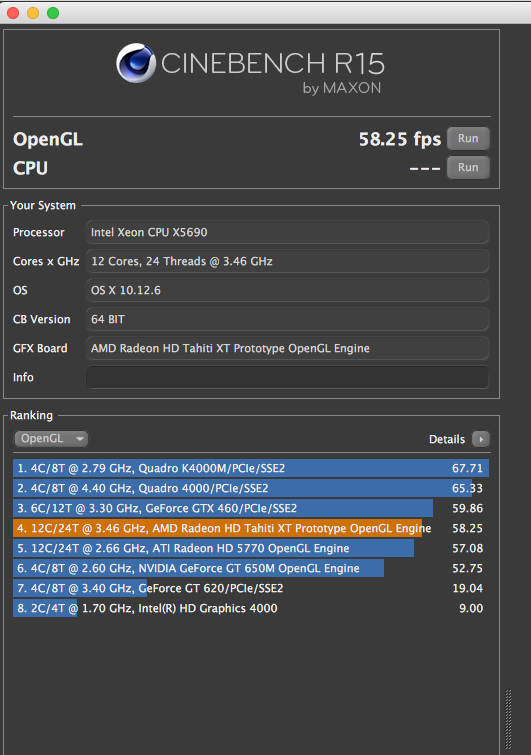
Task: Click the OS X 10.12.6 field
Action: [287, 290]
